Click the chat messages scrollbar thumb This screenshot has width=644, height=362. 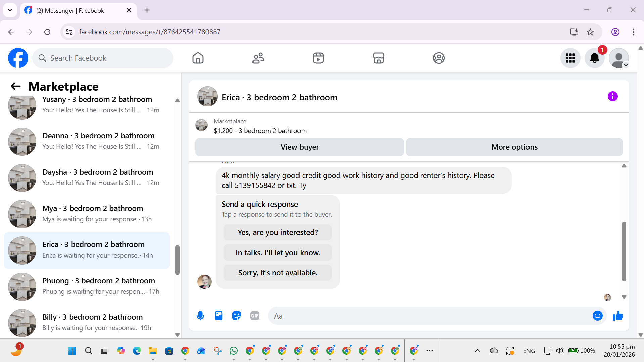click(x=624, y=251)
